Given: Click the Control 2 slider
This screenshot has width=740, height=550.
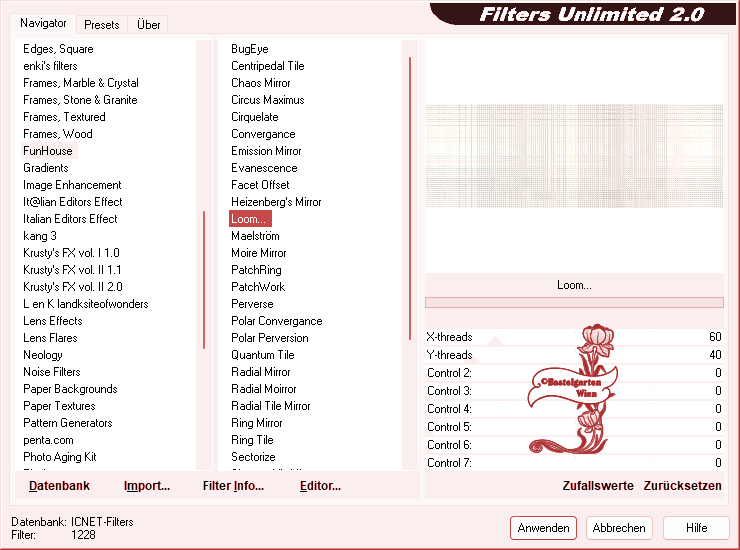Looking at the screenshot, I should tap(574, 373).
